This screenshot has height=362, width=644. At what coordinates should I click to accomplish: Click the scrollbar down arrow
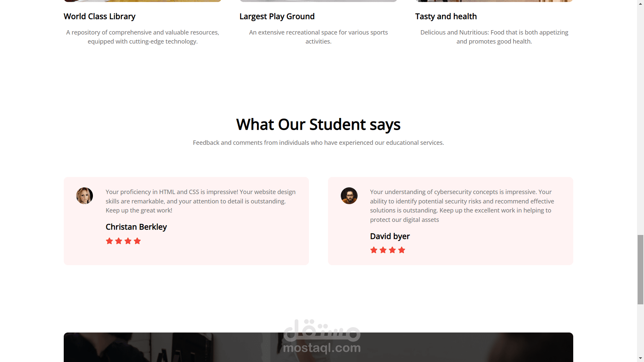(x=640, y=358)
